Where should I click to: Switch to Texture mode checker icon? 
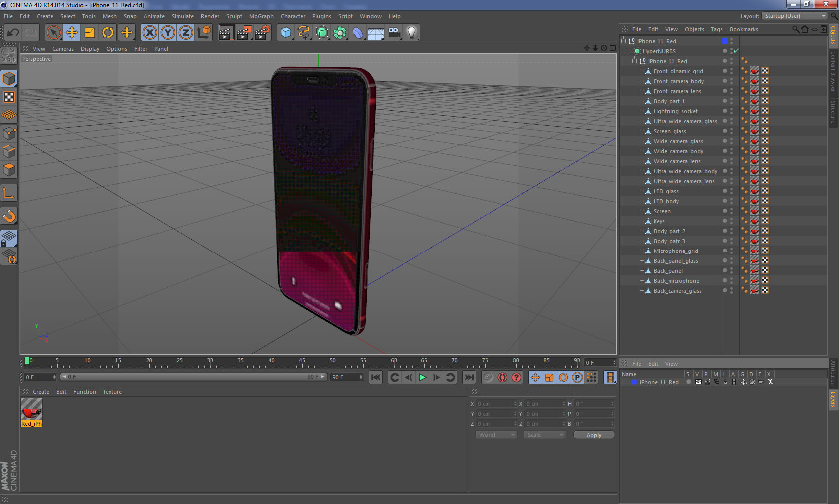9,97
